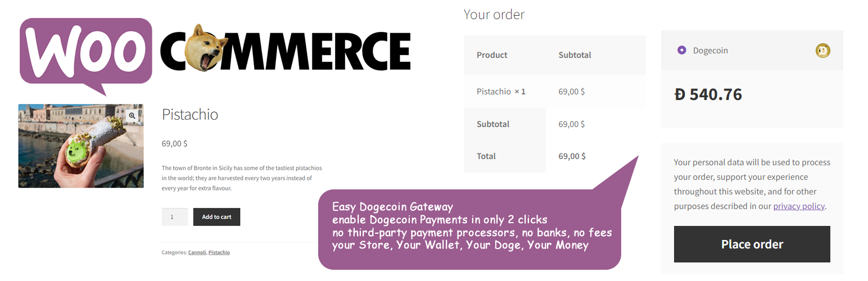Open the Pistachio category link

coord(219,252)
